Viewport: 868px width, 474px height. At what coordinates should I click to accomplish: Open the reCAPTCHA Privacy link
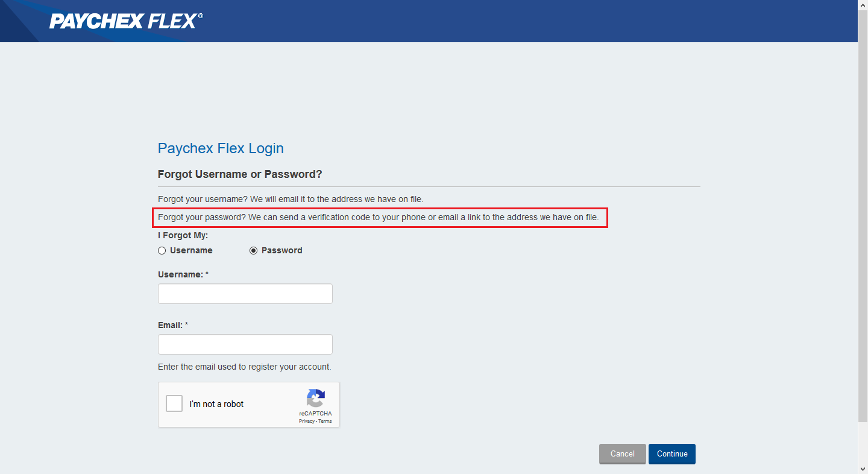point(307,421)
